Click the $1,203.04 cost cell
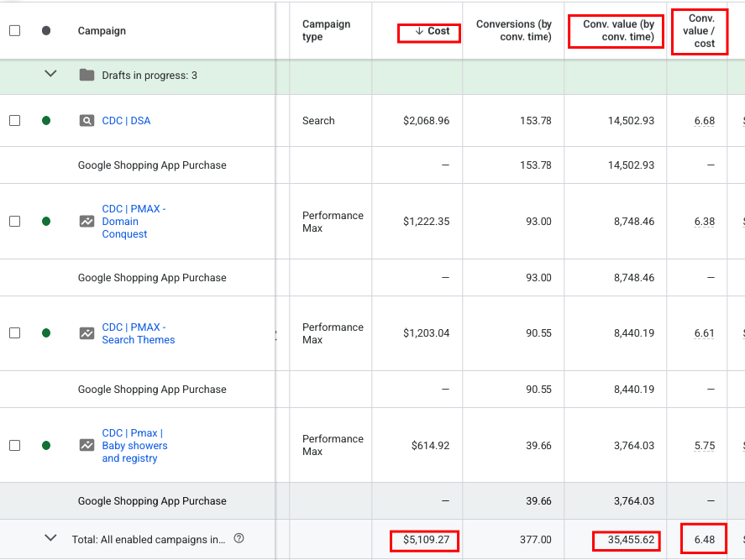The width and height of the screenshot is (745, 560). [426, 333]
